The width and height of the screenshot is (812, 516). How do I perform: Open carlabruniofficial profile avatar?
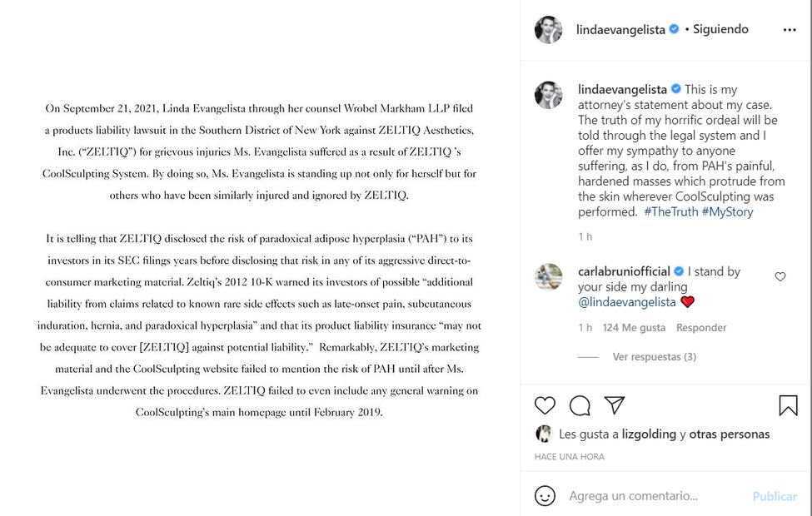(548, 276)
